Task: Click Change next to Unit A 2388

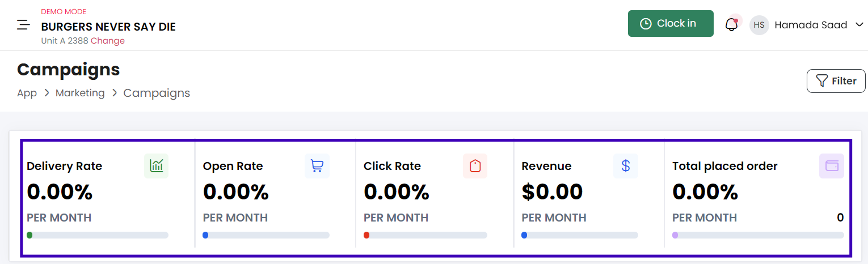Action: click(x=108, y=41)
